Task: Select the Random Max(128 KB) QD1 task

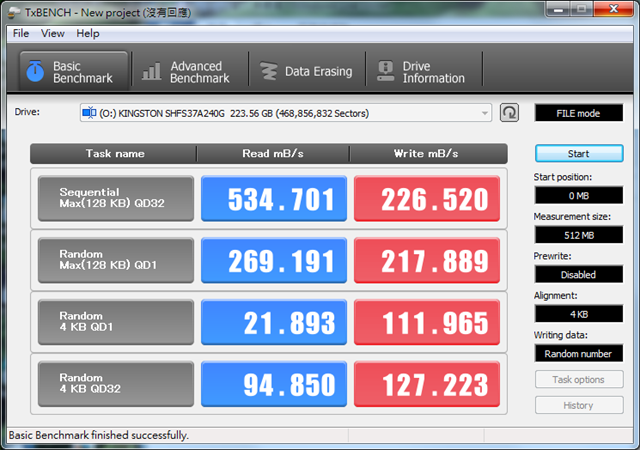Action: pyautogui.click(x=116, y=260)
